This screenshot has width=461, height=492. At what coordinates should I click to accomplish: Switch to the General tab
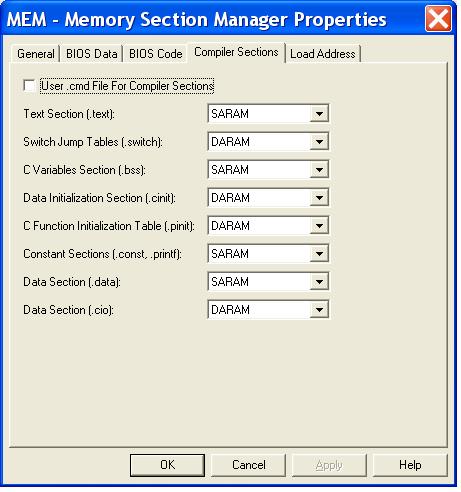[x=36, y=54]
